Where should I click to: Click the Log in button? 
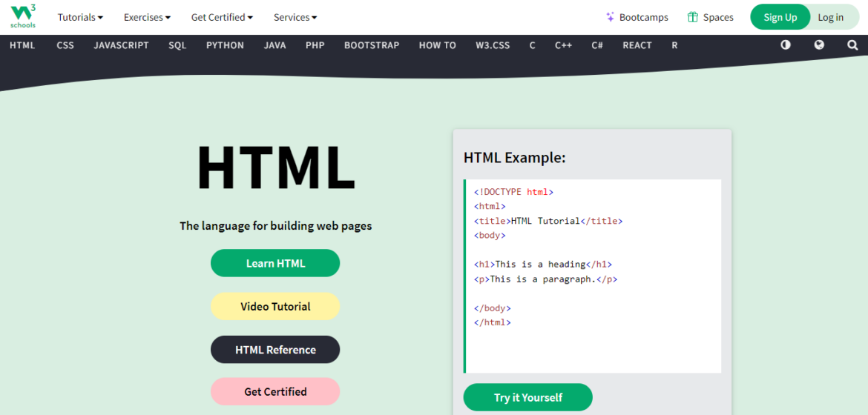(831, 17)
